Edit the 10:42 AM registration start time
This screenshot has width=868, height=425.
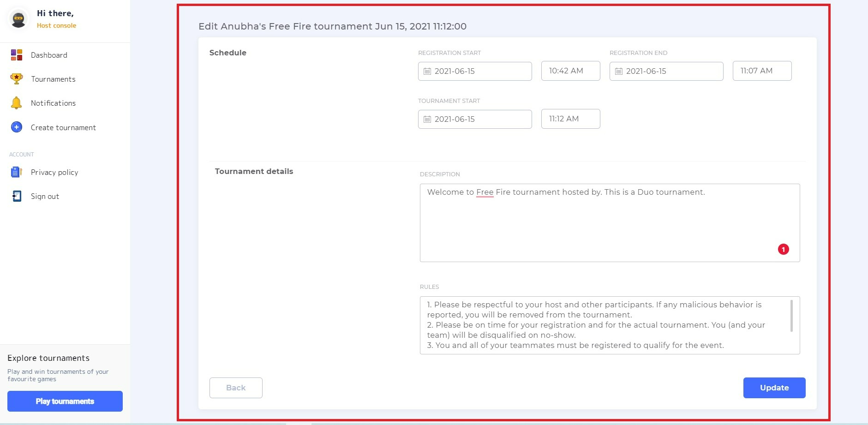click(571, 71)
